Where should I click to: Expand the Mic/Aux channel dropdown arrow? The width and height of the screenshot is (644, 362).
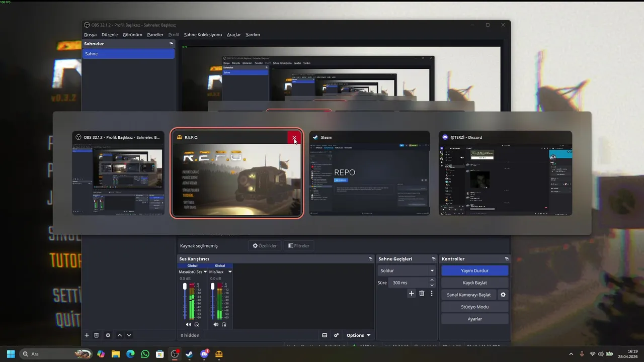tap(230, 271)
